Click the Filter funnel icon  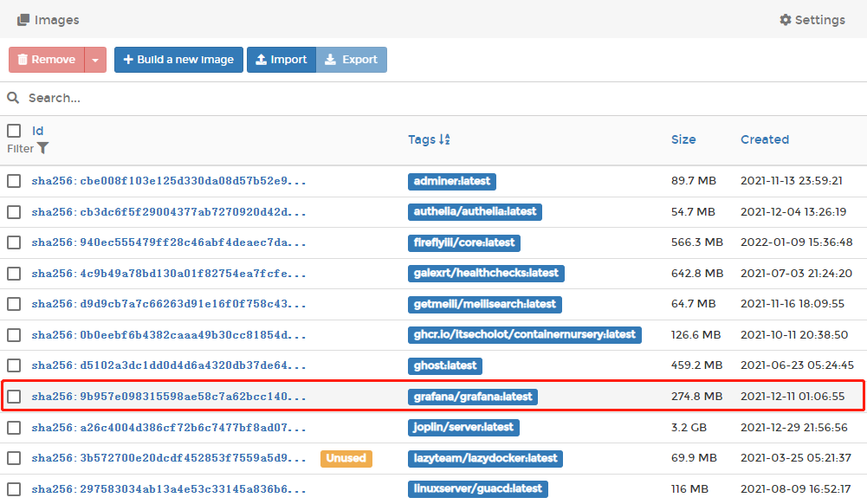pos(43,149)
